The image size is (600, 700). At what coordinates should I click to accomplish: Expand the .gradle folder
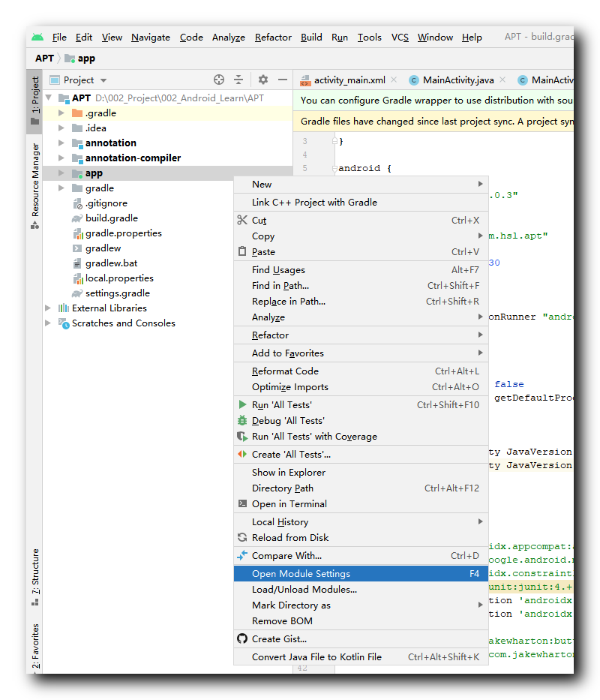(61, 113)
